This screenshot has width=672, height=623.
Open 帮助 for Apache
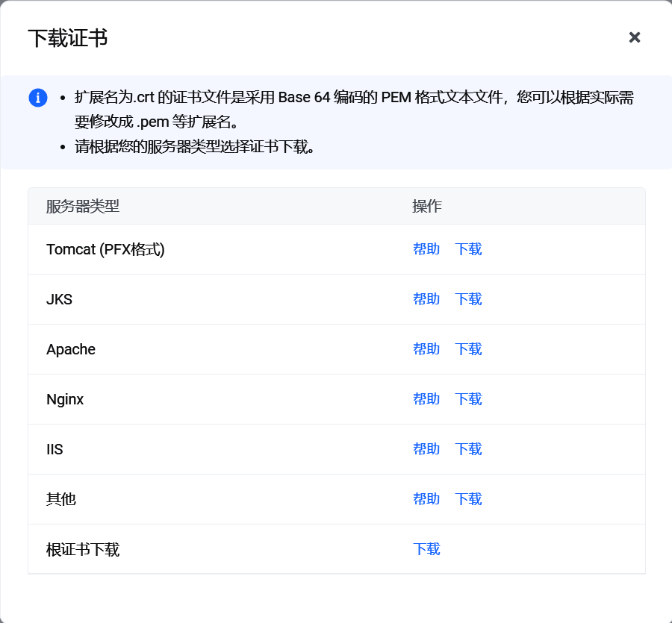click(426, 349)
